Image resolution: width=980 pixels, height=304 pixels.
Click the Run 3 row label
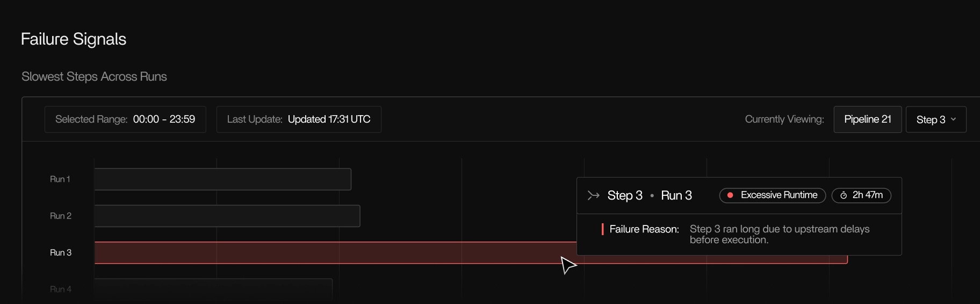pyautogui.click(x=61, y=252)
